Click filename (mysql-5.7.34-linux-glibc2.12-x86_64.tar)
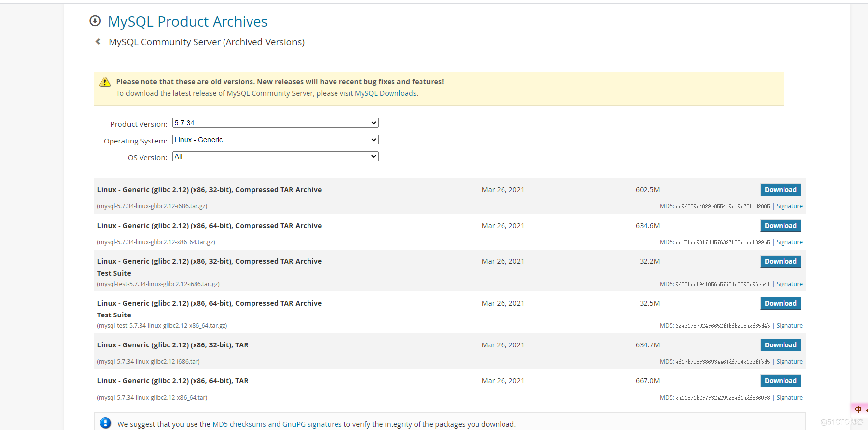This screenshot has height=430, width=868. click(152, 398)
